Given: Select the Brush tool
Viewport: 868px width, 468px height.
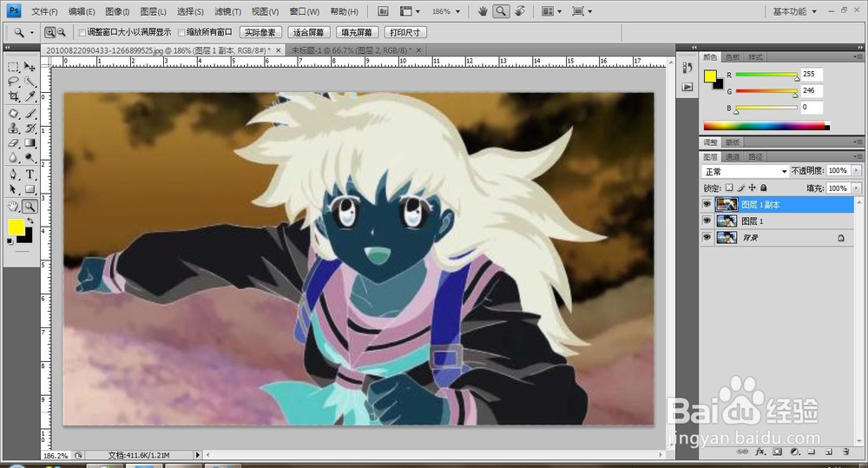Looking at the screenshot, I should point(30,114).
